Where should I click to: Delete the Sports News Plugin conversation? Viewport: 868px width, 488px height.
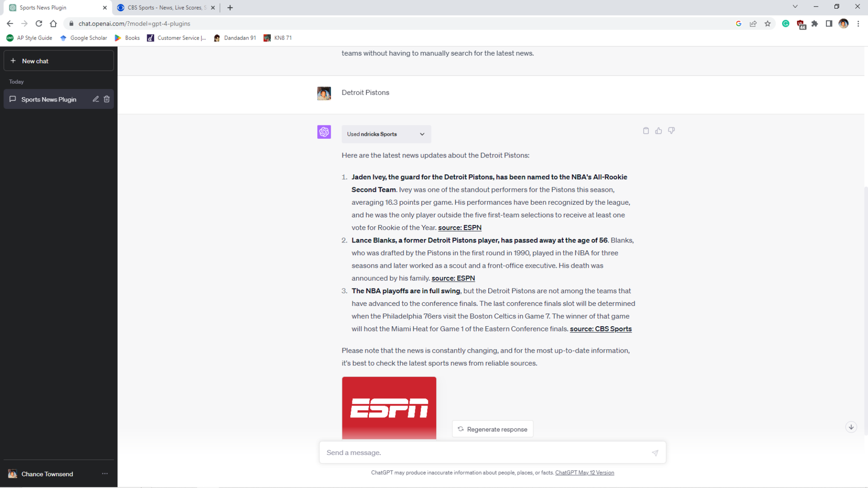click(107, 99)
